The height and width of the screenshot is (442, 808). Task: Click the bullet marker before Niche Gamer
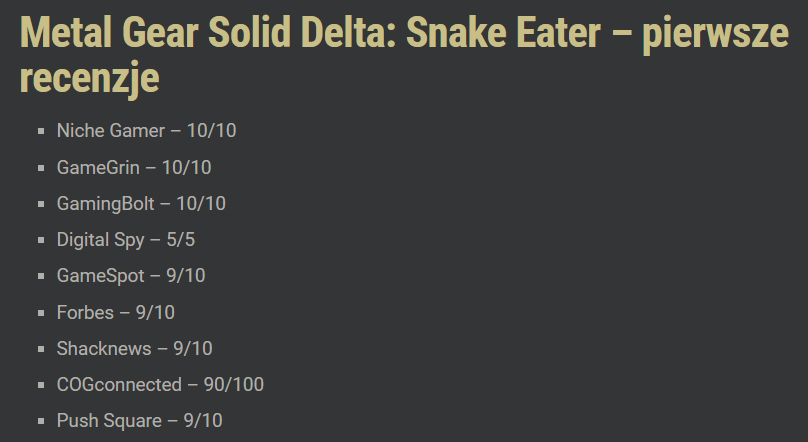41,132
